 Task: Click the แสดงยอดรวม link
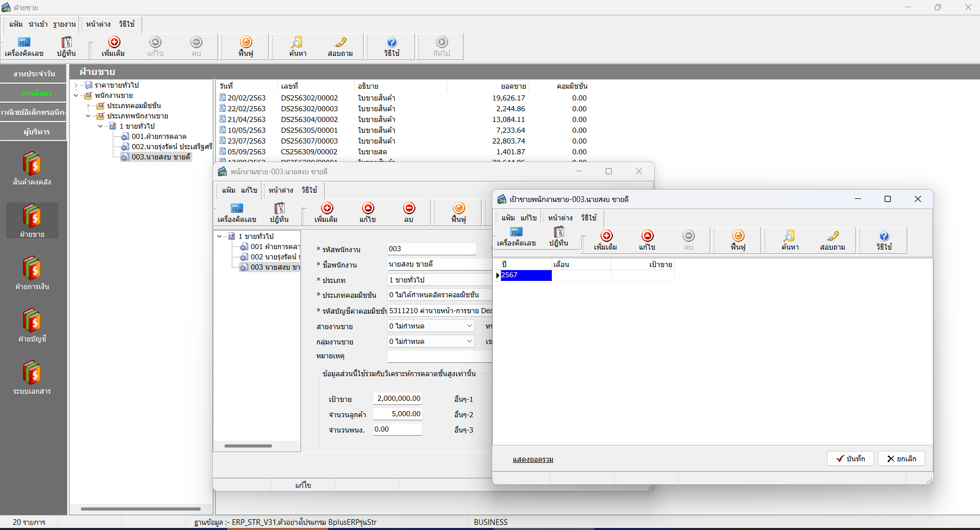[x=533, y=459]
